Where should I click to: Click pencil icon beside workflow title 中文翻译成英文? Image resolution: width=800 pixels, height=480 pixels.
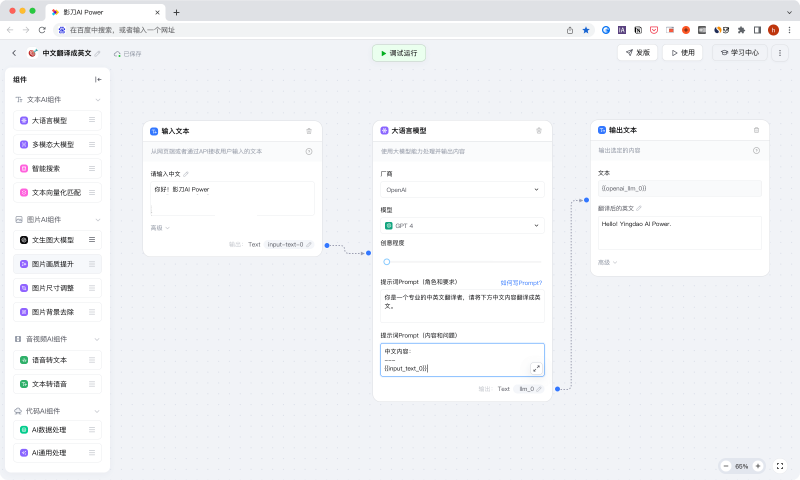(98, 53)
